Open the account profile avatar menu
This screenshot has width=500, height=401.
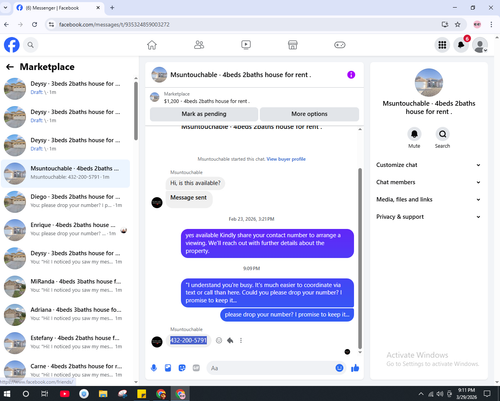coord(480,45)
